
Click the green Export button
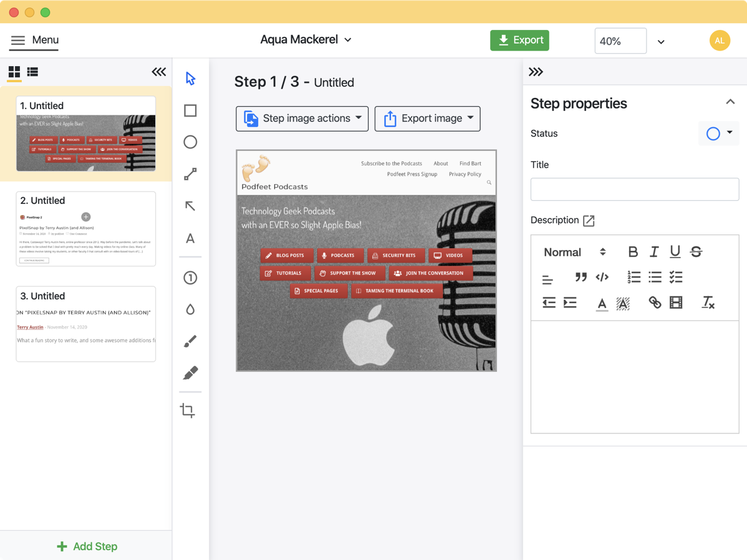click(x=519, y=41)
